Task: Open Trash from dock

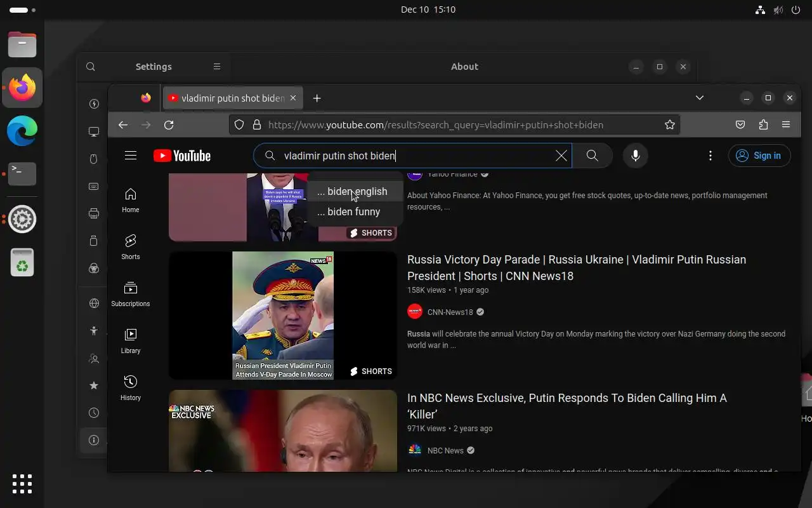Action: coord(22,262)
